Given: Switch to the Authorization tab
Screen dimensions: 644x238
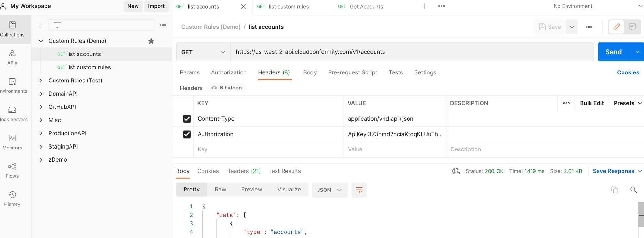Looking at the screenshot, I should (228, 72).
